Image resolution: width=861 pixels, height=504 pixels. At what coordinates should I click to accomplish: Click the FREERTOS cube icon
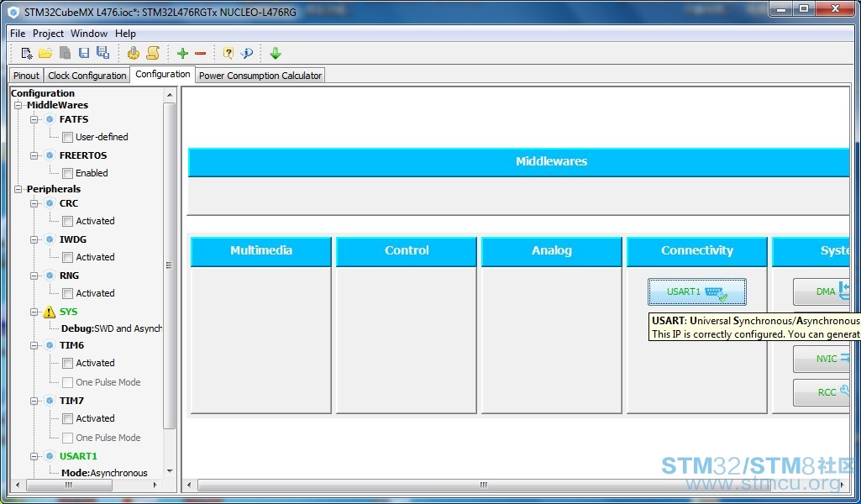pyautogui.click(x=50, y=155)
